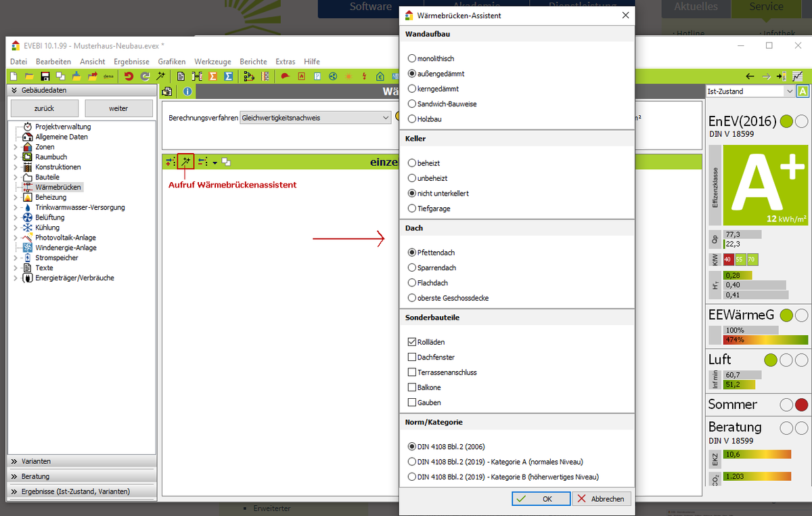Click the house with euro symbol icon
Screen dimensions: 812x516
point(380,76)
